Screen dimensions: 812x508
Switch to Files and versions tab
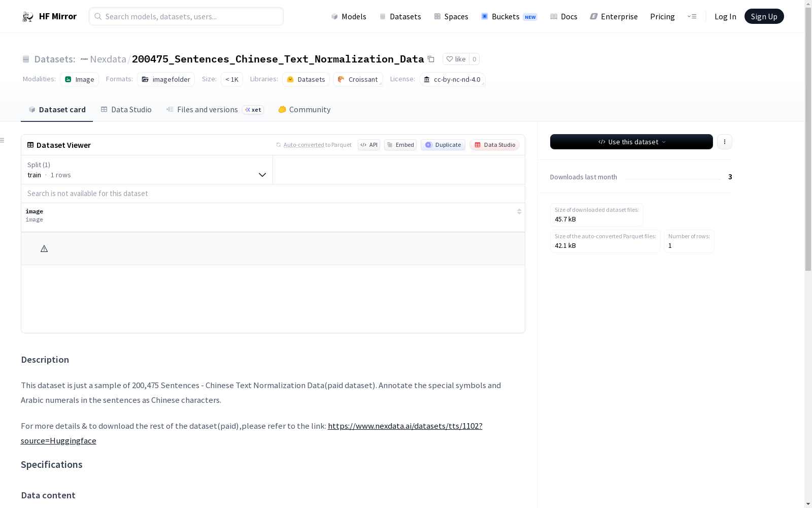(215, 109)
